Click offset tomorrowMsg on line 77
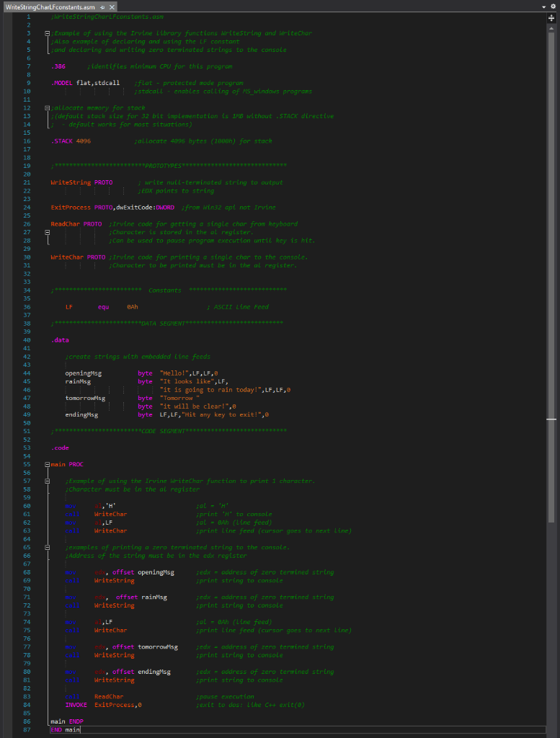The height and width of the screenshot is (738, 560). (146, 647)
